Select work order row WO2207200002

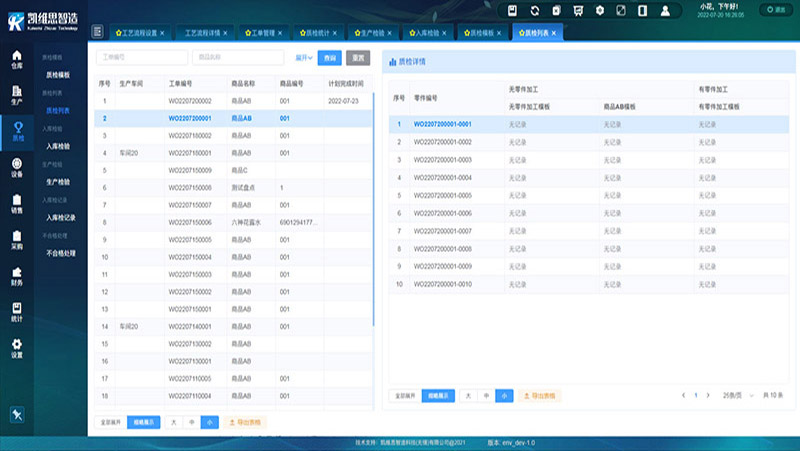pyautogui.click(x=234, y=101)
